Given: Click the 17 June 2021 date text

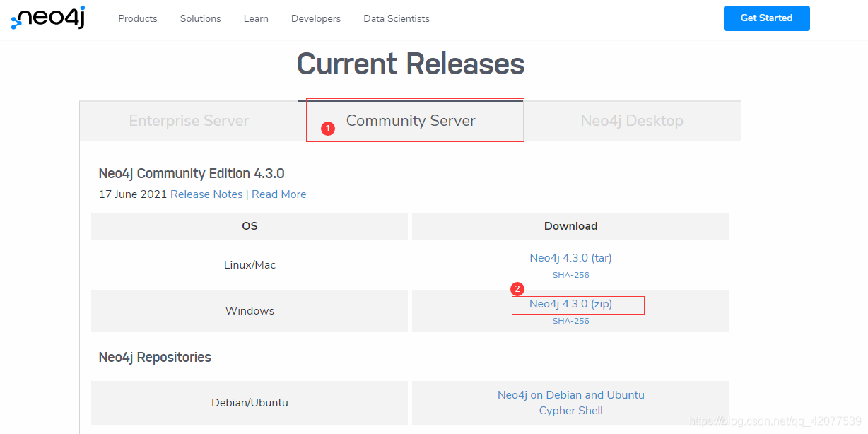Looking at the screenshot, I should [x=133, y=194].
